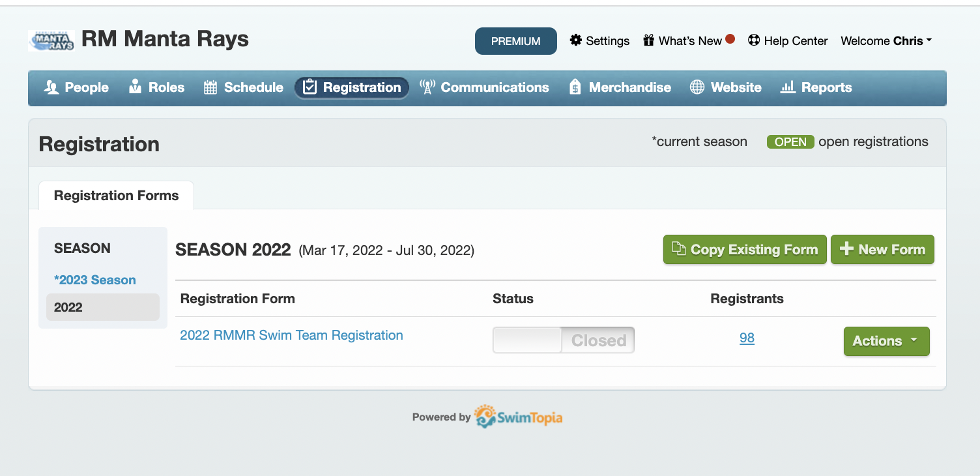980x476 pixels.
Task: Click the RM Manta Rays team logo
Action: point(51,40)
